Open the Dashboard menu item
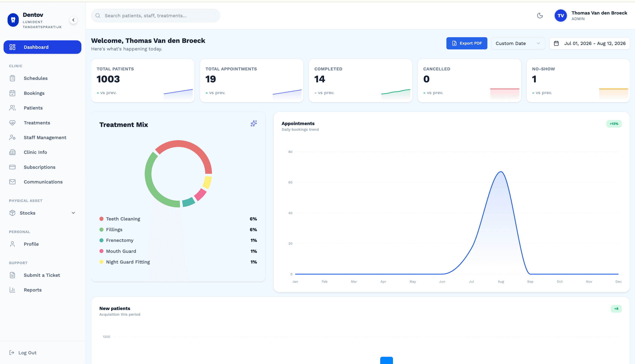Viewport: 635px width, 364px height. [42, 47]
